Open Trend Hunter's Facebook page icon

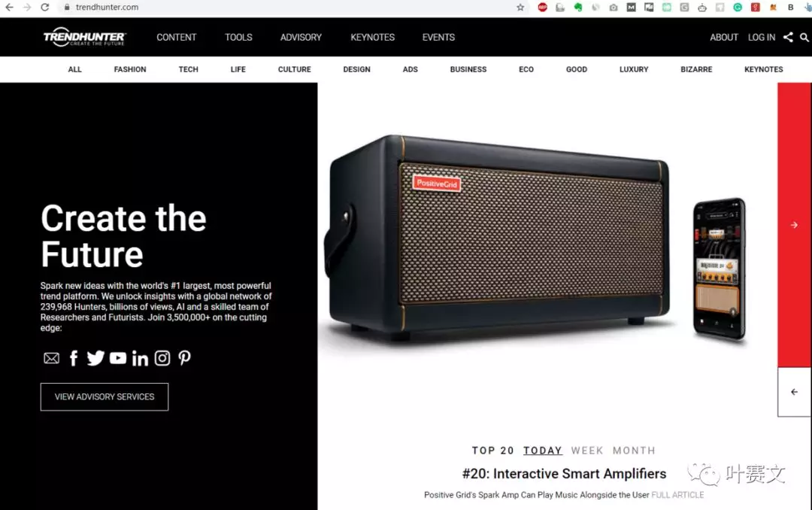click(x=74, y=358)
